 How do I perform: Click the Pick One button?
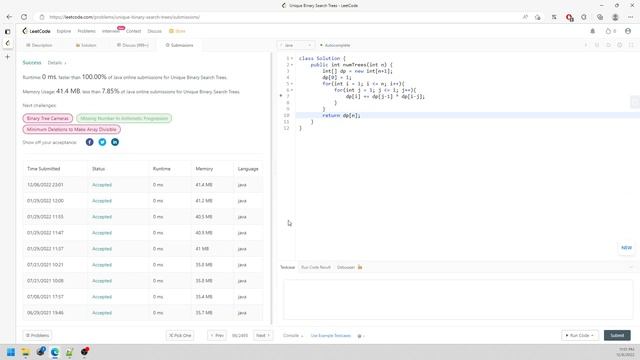tap(180, 336)
